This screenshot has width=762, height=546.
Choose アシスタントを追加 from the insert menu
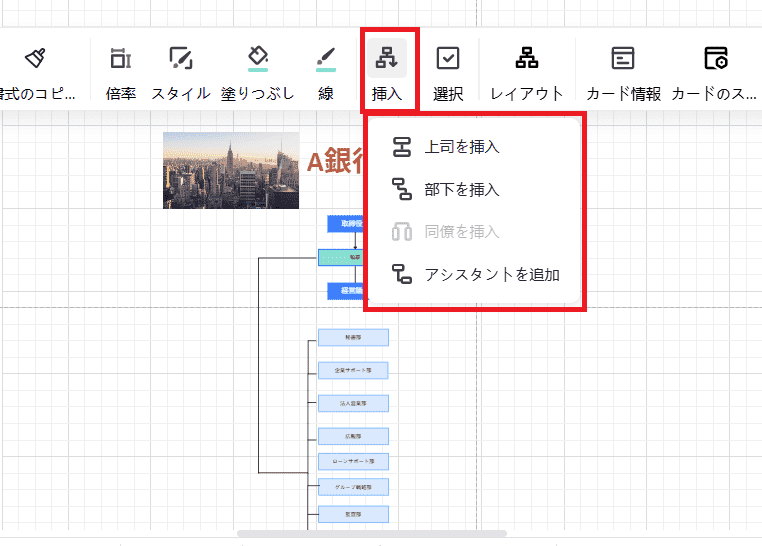(474, 274)
